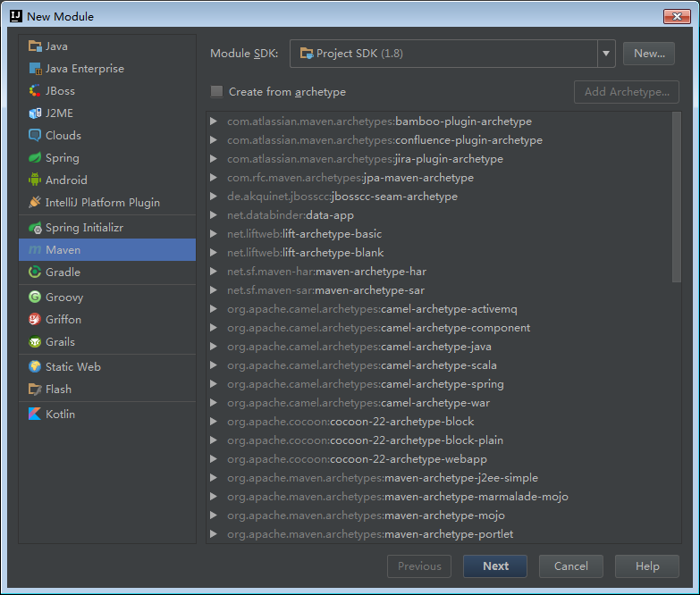The image size is (700, 595).
Task: Click the New... SDK button
Action: (x=649, y=54)
